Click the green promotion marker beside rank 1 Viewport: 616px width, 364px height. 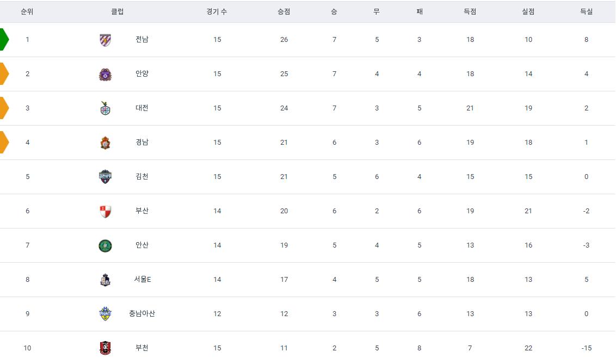coord(4,39)
